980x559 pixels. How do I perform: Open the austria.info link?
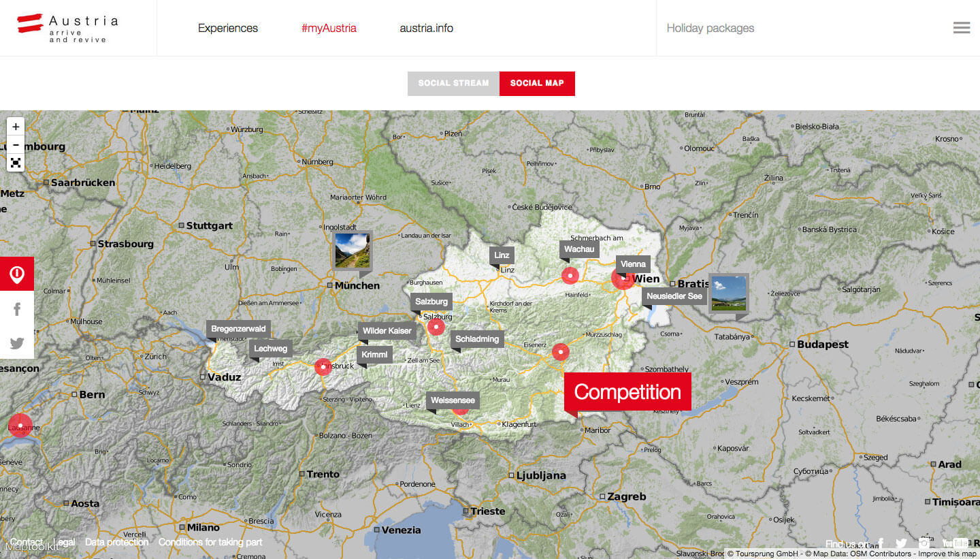(x=426, y=28)
